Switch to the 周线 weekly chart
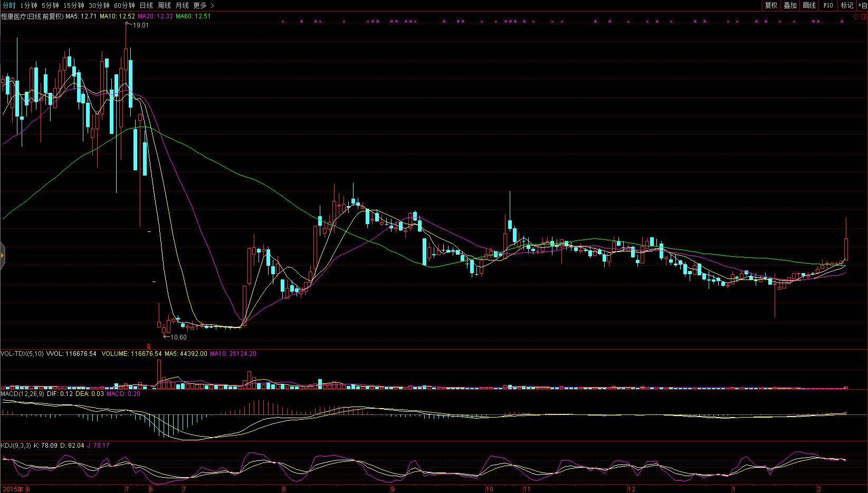The image size is (868, 493). pyautogui.click(x=164, y=5)
